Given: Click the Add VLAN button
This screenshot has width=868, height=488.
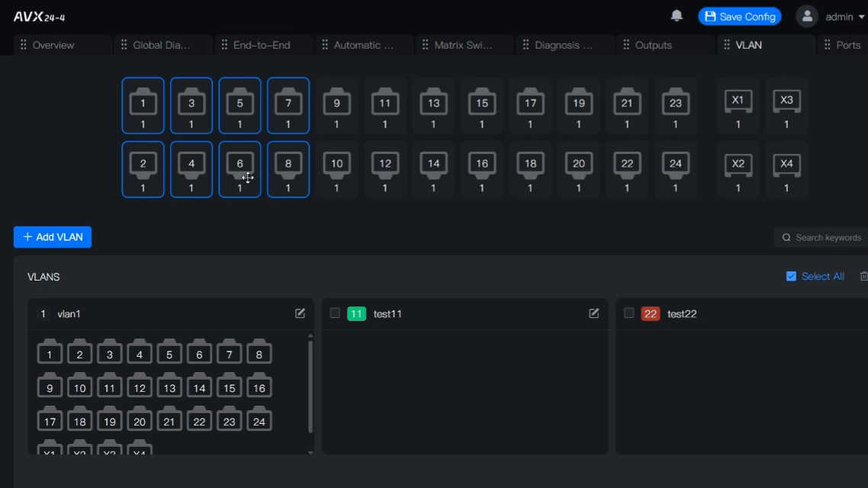Looking at the screenshot, I should (x=53, y=237).
